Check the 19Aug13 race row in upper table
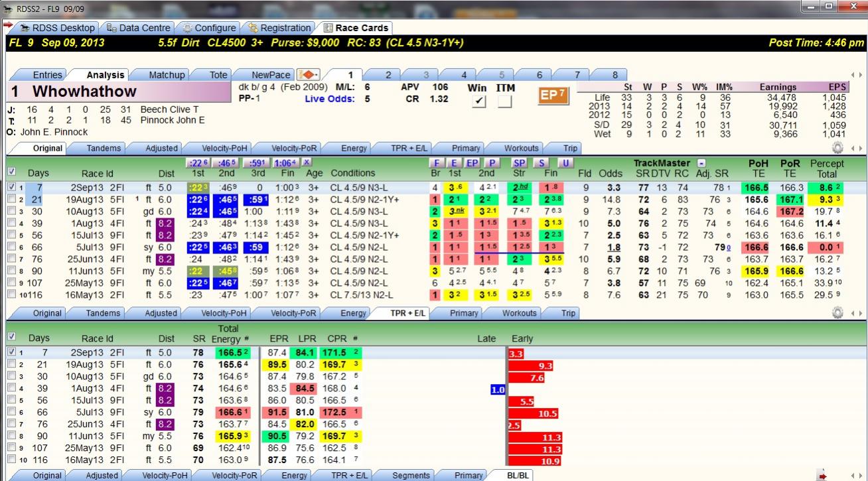 tap(11, 199)
